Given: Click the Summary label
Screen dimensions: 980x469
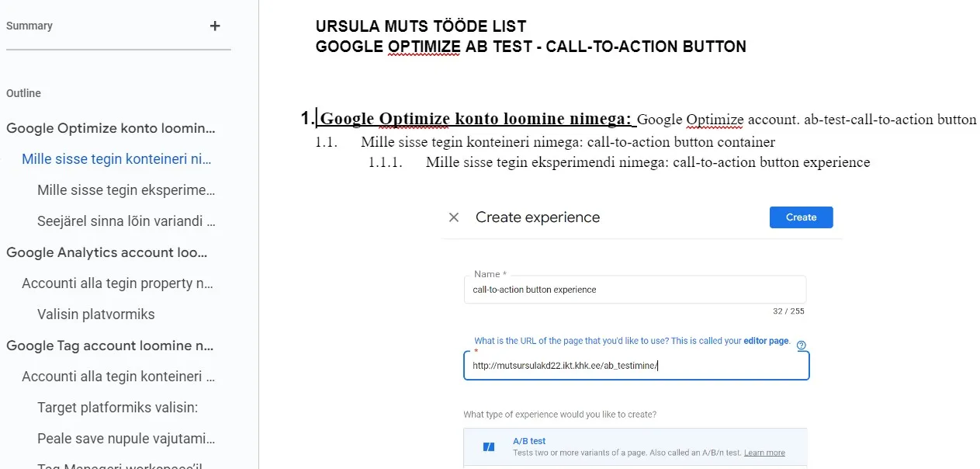Looking at the screenshot, I should (x=29, y=26).
